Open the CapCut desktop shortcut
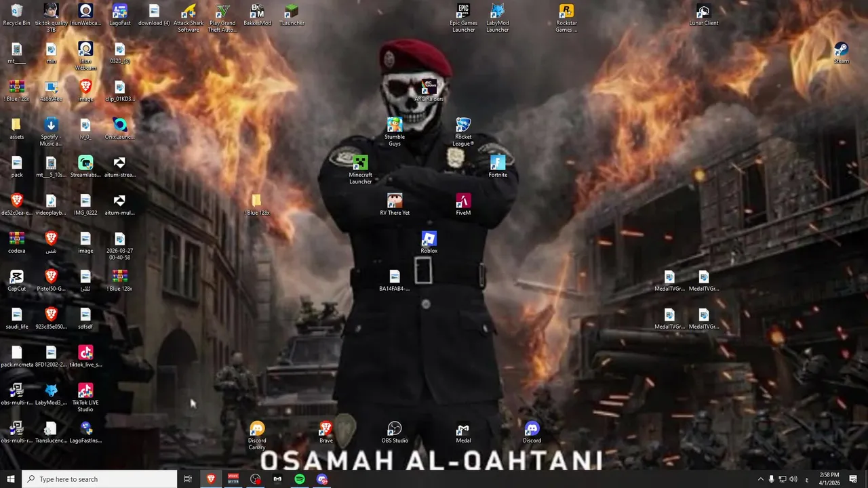 [x=17, y=281]
